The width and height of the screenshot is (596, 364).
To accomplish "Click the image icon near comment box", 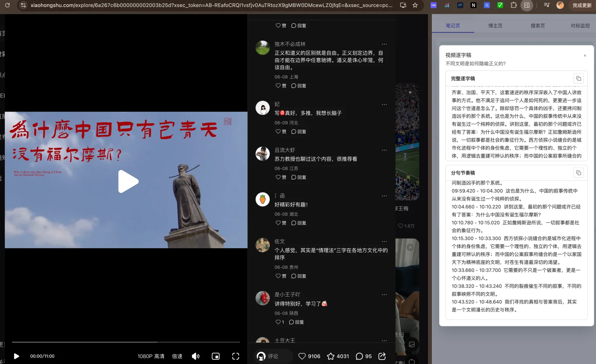I will click(412, 344).
